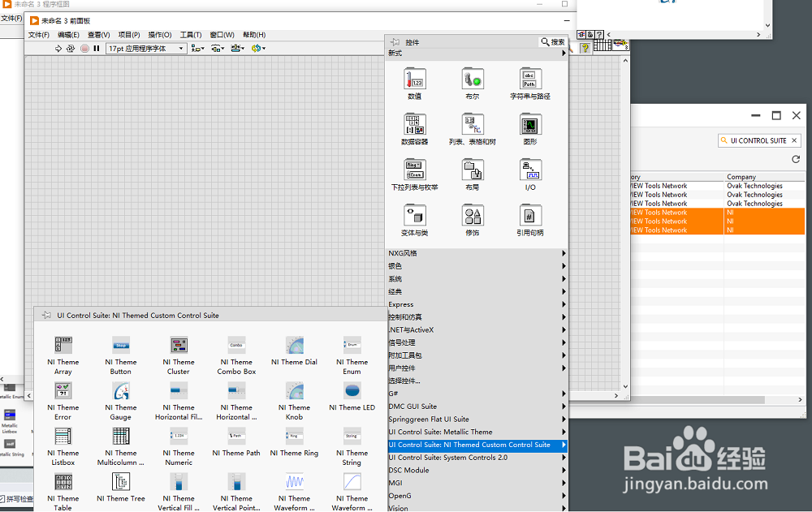Select the NI Theme Dial control
The width and height of the screenshot is (812, 512).
click(294, 346)
